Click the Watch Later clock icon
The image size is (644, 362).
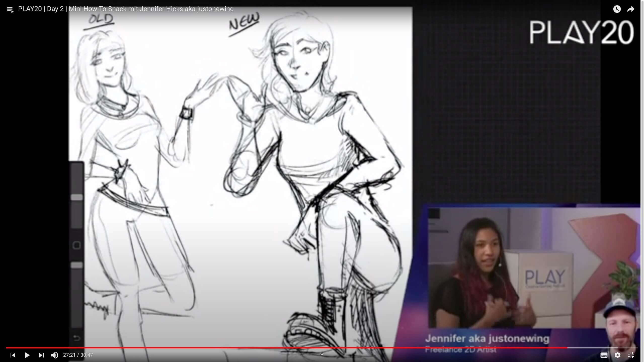617,9
